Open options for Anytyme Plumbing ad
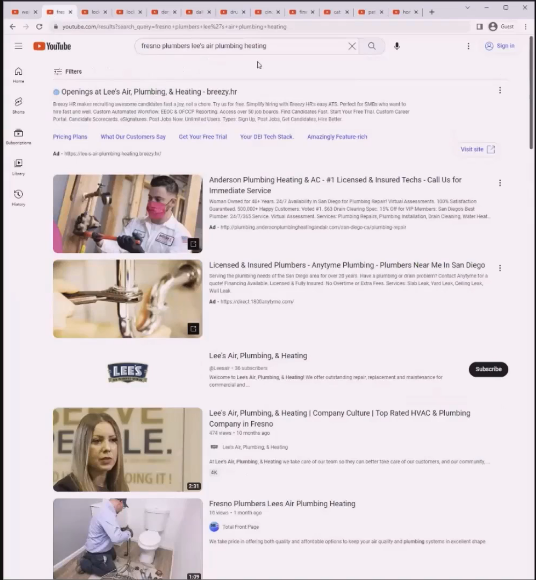Viewport: 536px width, 580px height. click(x=500, y=268)
